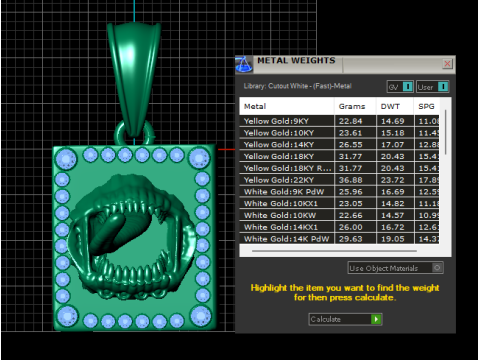Select the Yellow Gold:18KY R... row
The height and width of the screenshot is (360, 480).
coord(339,168)
